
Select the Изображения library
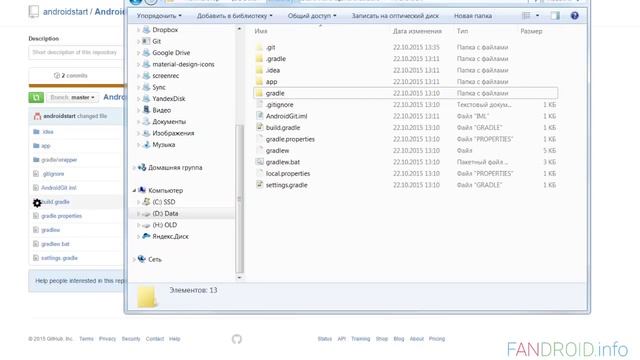(173, 133)
